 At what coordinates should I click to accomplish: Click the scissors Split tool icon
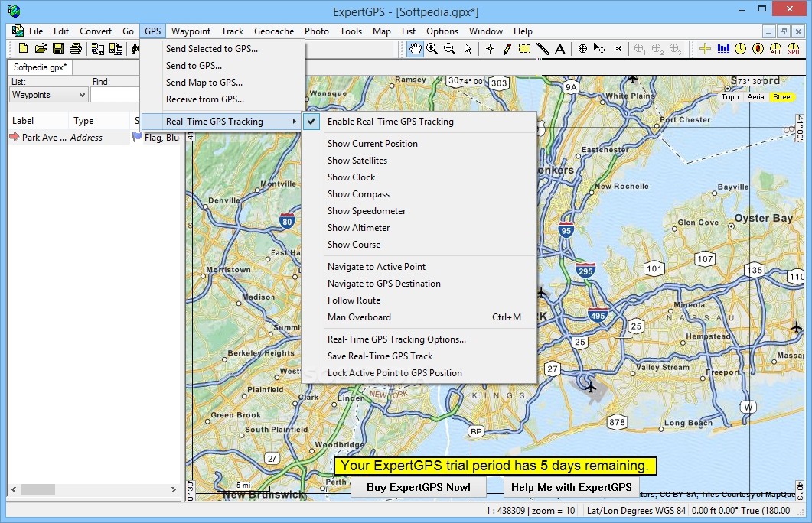618,49
